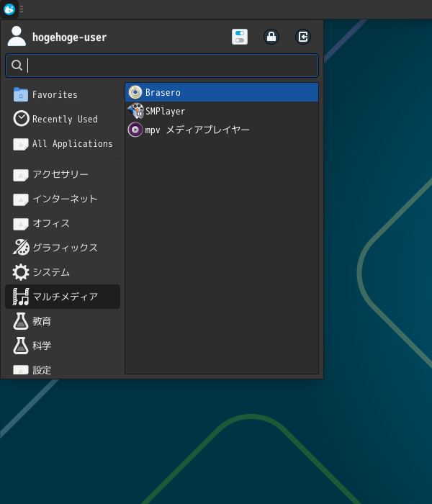432x504 pixels.
Task: Launch Brasero from the application list
Action: [163, 92]
